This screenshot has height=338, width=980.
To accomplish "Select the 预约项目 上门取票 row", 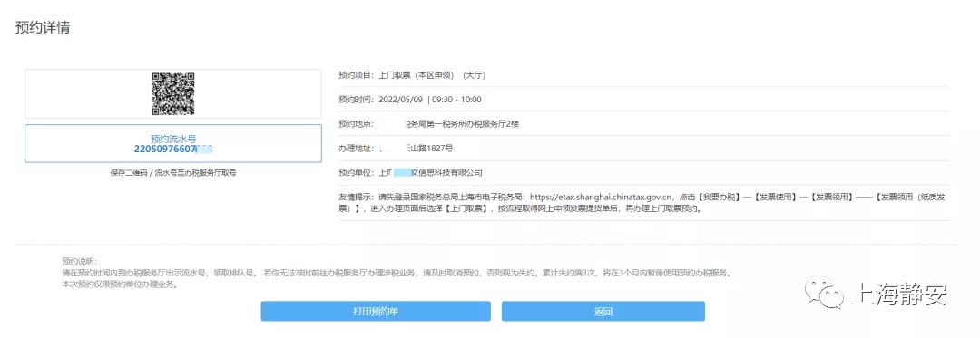I will click(643, 75).
